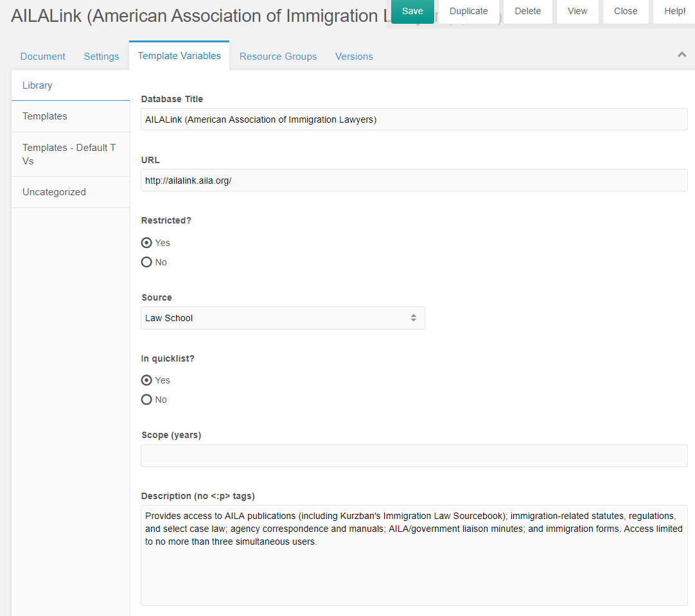The height and width of the screenshot is (616, 695).
Task: Open the Uncategorized sidebar category
Action: click(x=54, y=192)
